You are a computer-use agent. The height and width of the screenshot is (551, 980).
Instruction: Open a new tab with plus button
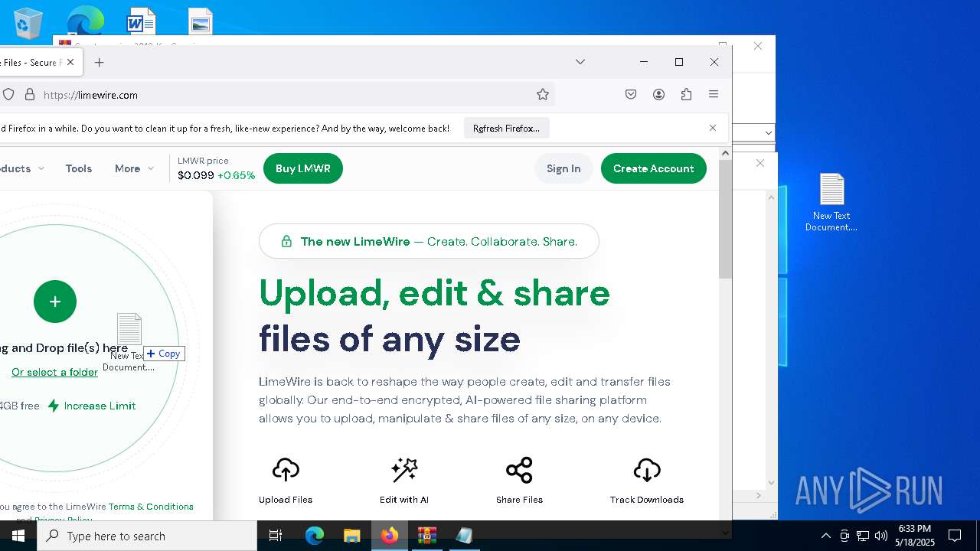[x=99, y=63]
